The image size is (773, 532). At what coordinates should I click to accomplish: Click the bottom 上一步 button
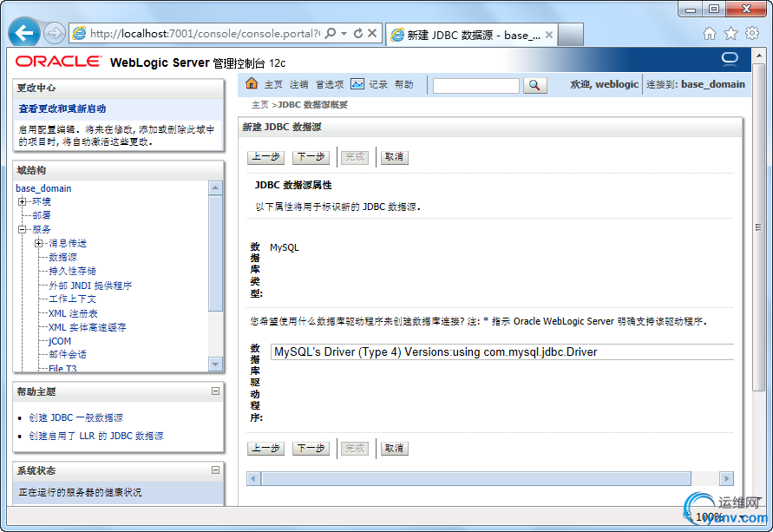point(265,448)
